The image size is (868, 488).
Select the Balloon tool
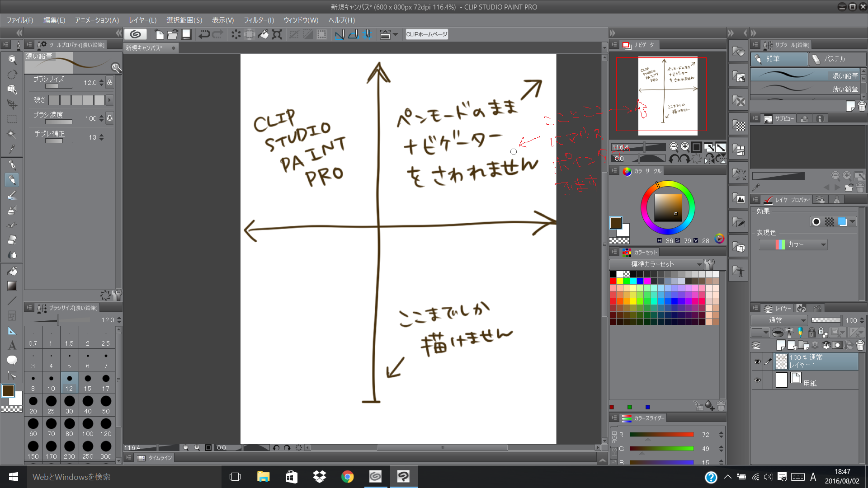[x=12, y=360]
